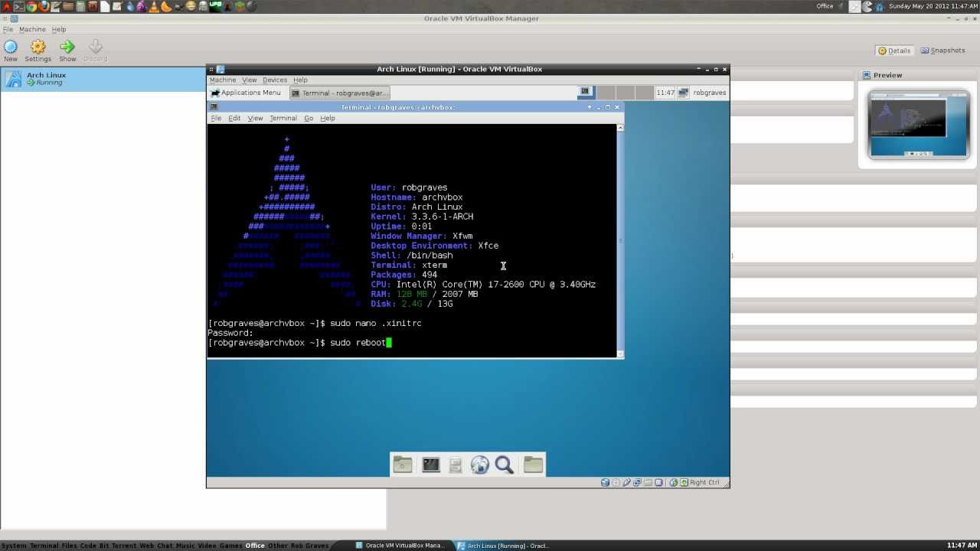
Task: Open Help menu in VirtualBox Manager
Action: click(59, 29)
